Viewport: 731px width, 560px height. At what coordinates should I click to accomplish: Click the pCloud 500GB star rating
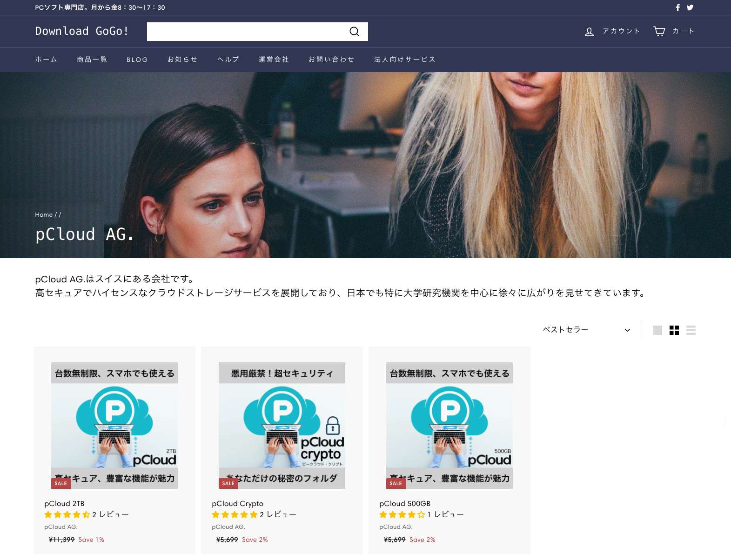402,514
